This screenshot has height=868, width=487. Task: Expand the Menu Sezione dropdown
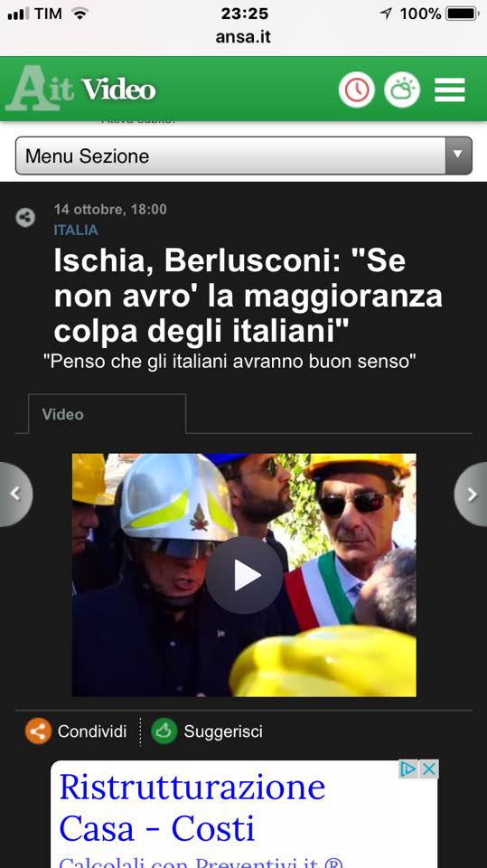point(244,156)
